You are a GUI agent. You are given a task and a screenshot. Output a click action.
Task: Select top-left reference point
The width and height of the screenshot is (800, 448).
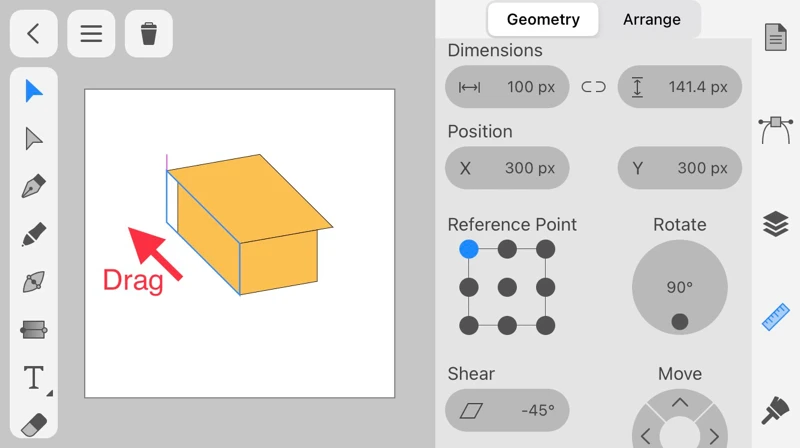(x=469, y=249)
